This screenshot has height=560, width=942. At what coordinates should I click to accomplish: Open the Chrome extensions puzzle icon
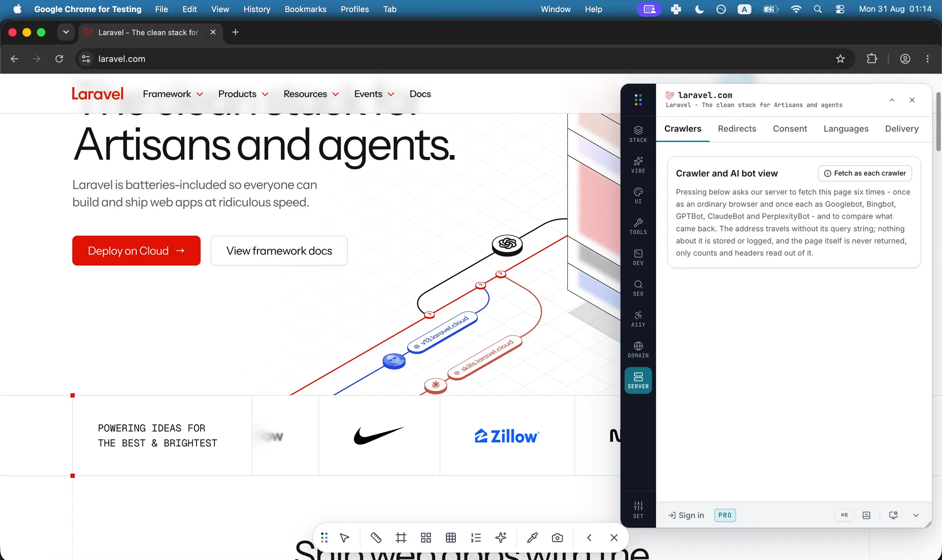[x=872, y=59]
